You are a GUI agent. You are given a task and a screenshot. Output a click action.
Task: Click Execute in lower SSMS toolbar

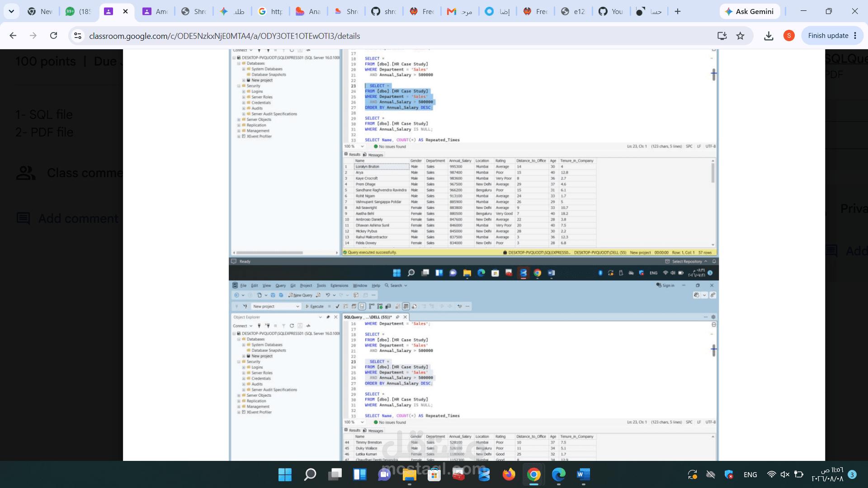315,306
